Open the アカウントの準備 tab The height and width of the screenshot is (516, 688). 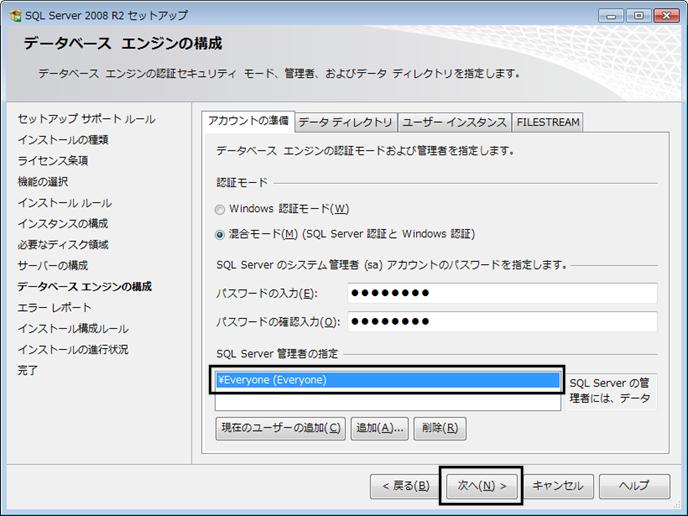pos(248,121)
